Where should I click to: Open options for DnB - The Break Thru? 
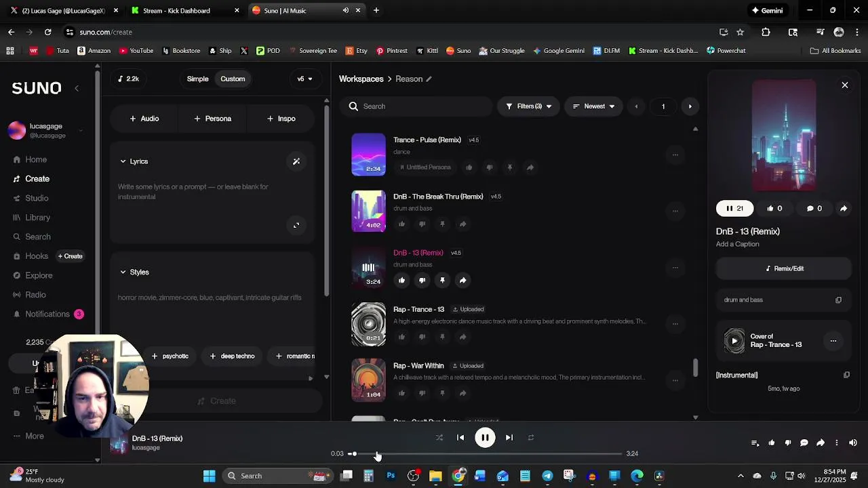tap(675, 211)
